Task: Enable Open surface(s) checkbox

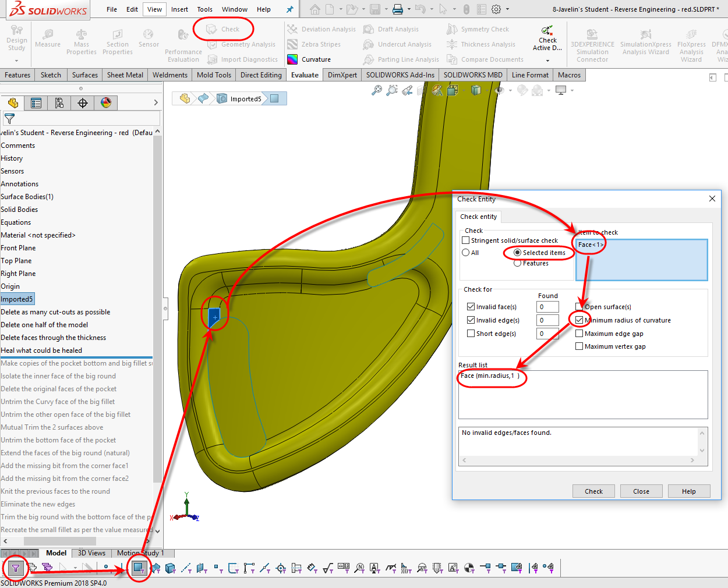Action: [x=579, y=306]
